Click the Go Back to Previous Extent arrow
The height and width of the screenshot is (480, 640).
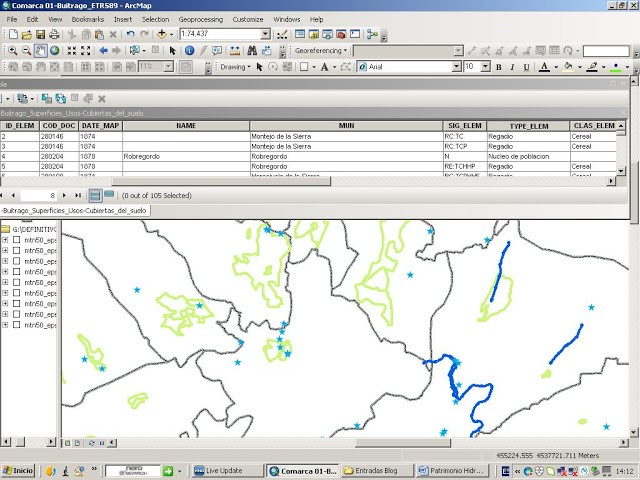(103, 51)
